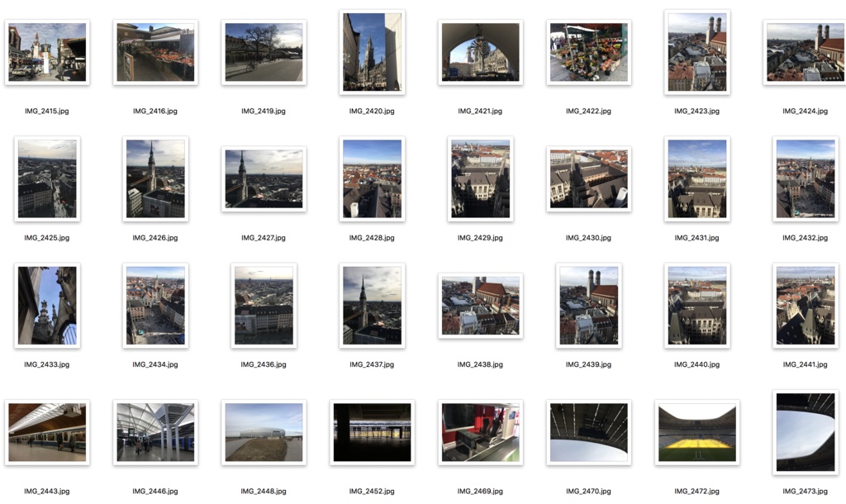Select the IMG_2433.jpg gothic detail photo
The image size is (846, 504).
(x=47, y=306)
